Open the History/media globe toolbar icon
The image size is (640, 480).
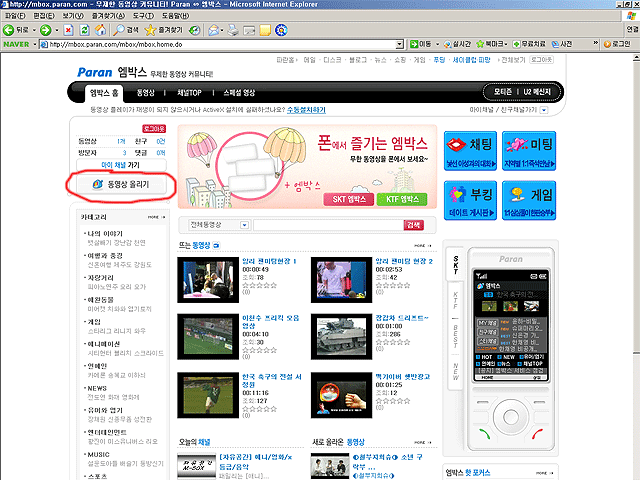click(x=195, y=30)
